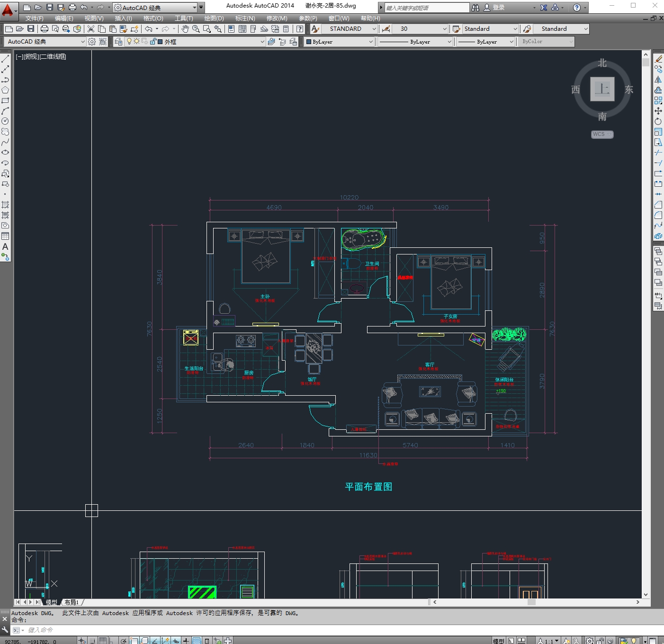Open the color control ByLayer dropdown
Screen dimensions: 664x644
[x=371, y=42]
